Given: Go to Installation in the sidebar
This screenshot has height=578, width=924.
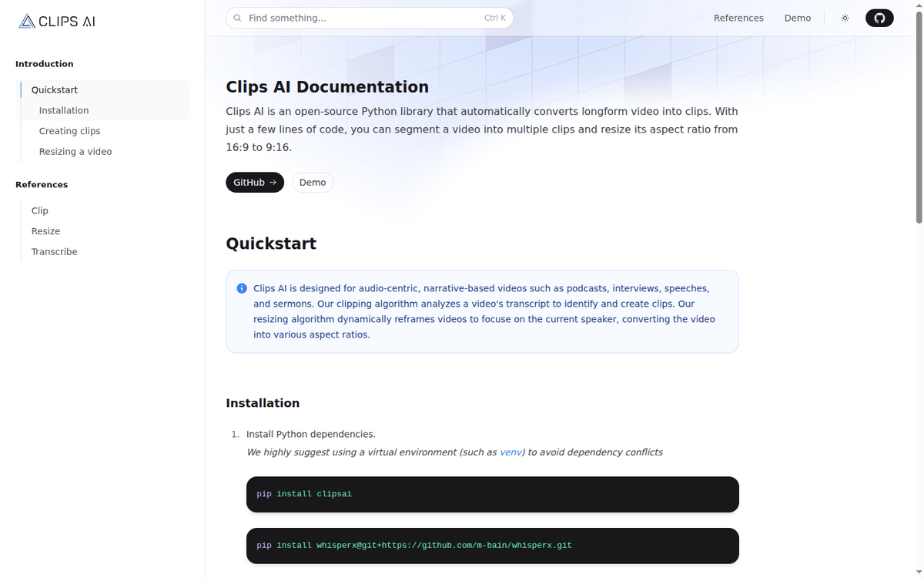Looking at the screenshot, I should [64, 111].
